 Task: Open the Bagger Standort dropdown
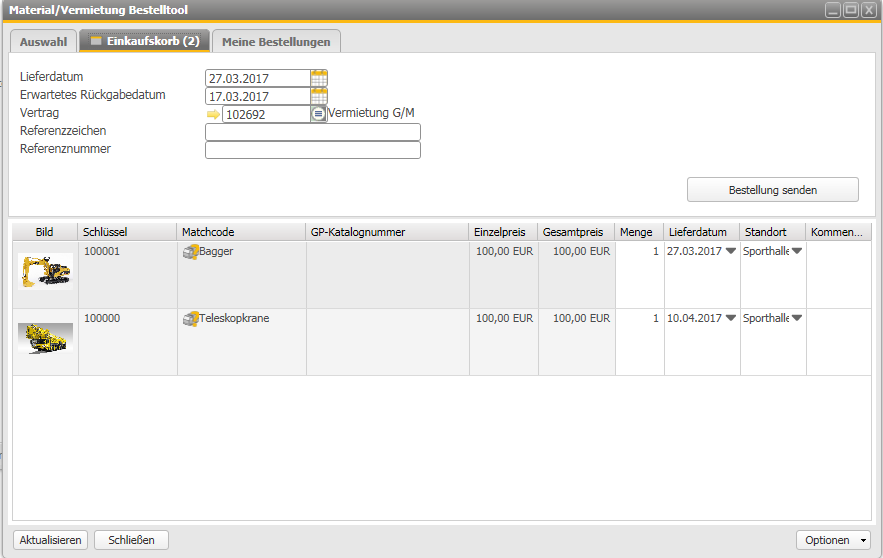797,252
